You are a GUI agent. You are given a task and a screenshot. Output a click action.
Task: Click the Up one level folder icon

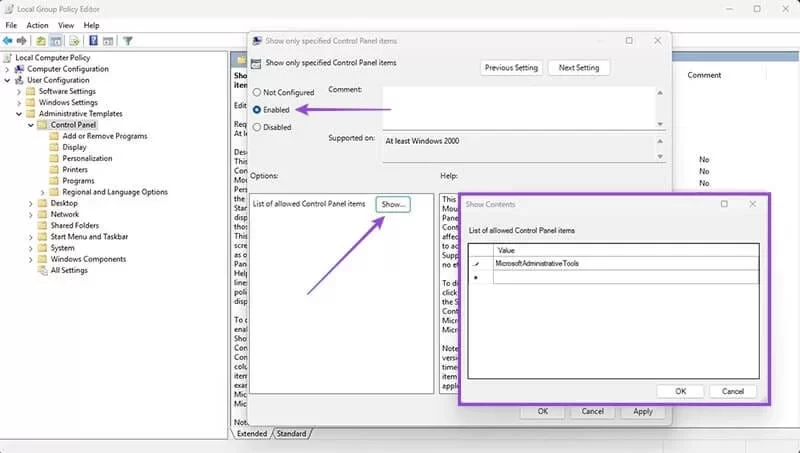point(40,41)
